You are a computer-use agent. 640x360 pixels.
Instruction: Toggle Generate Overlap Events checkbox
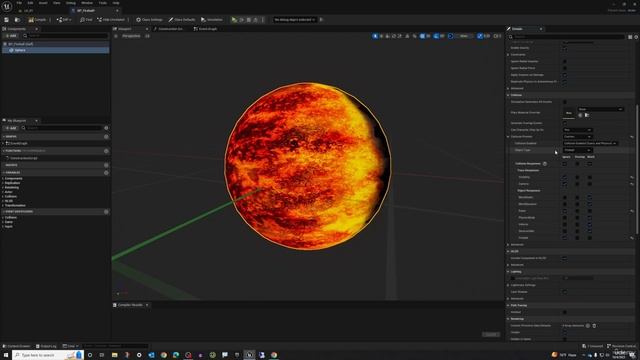pyautogui.click(x=565, y=123)
